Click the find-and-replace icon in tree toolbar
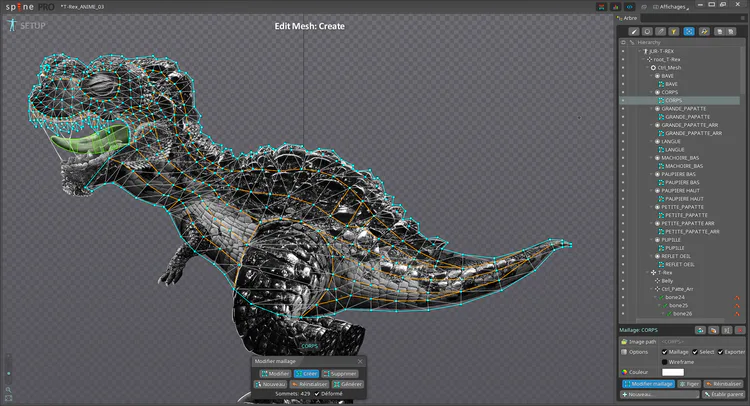Image resolution: width=750 pixels, height=406 pixels. [704, 32]
